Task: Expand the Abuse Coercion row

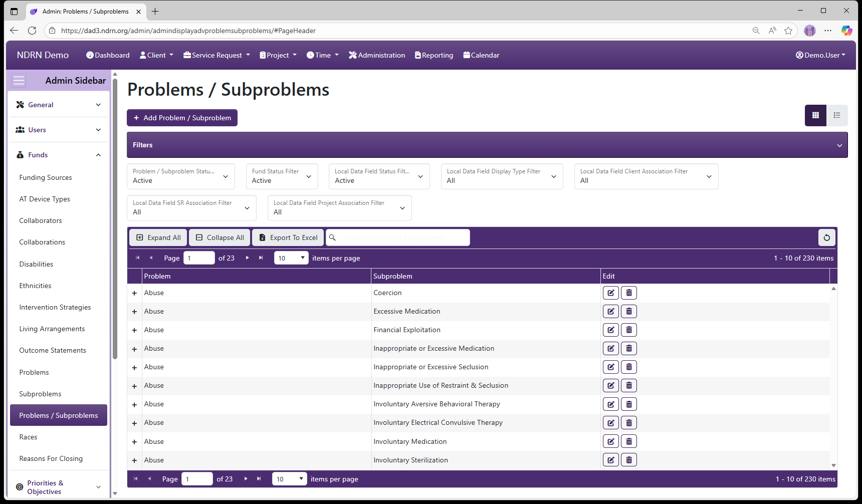Action: 134,293
